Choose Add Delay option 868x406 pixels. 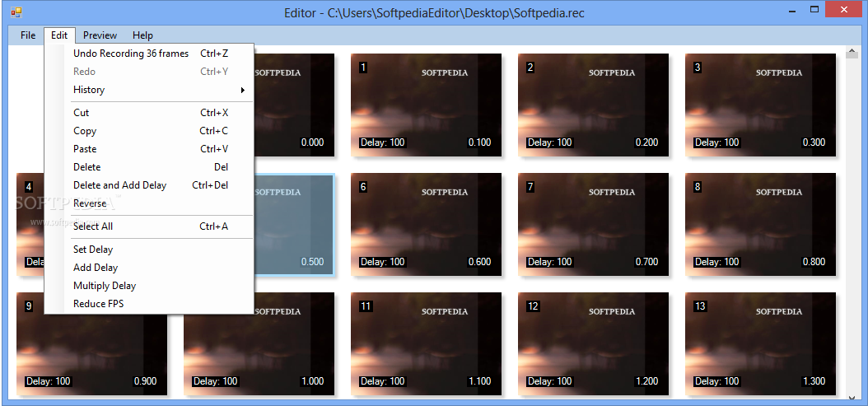pos(149,268)
